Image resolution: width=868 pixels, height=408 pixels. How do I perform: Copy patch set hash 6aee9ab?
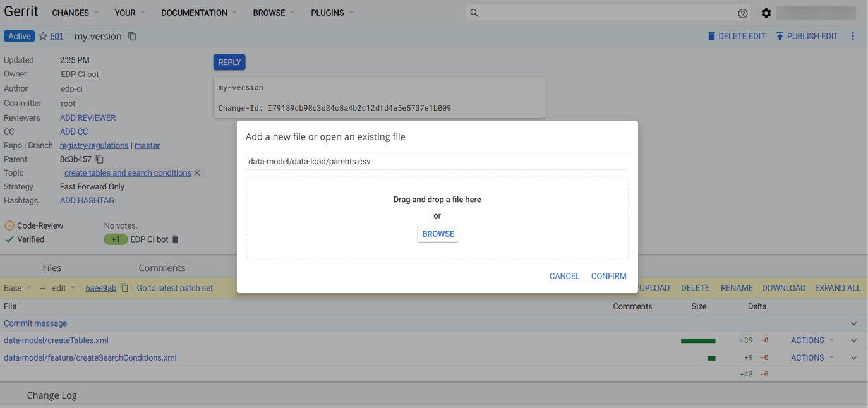[x=124, y=287]
